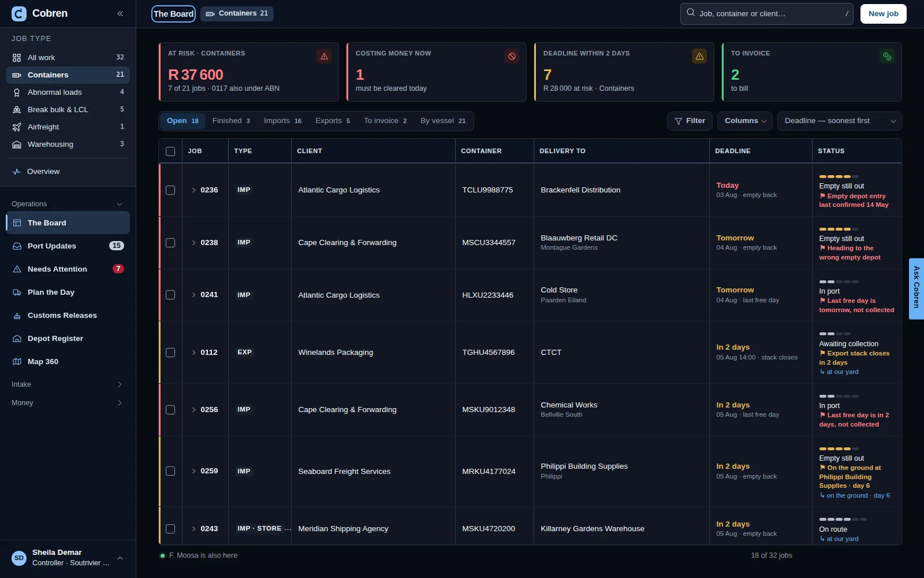This screenshot has width=924, height=578.
Task: Switch to the To invoice tab
Action: tap(385, 121)
